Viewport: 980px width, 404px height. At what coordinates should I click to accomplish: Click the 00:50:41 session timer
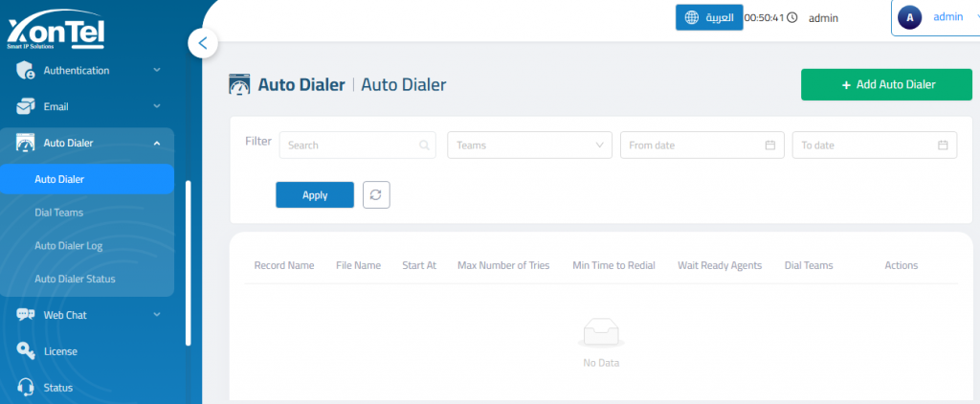click(764, 17)
